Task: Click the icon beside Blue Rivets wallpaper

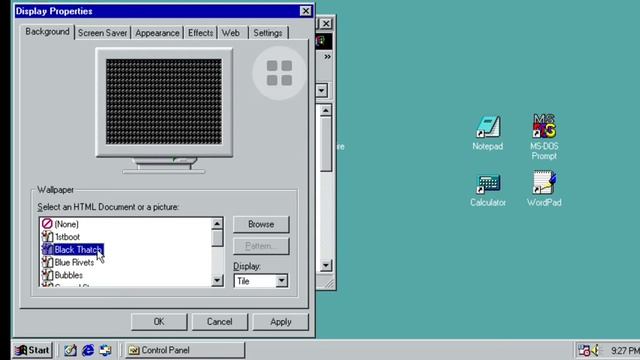Action: [47, 262]
